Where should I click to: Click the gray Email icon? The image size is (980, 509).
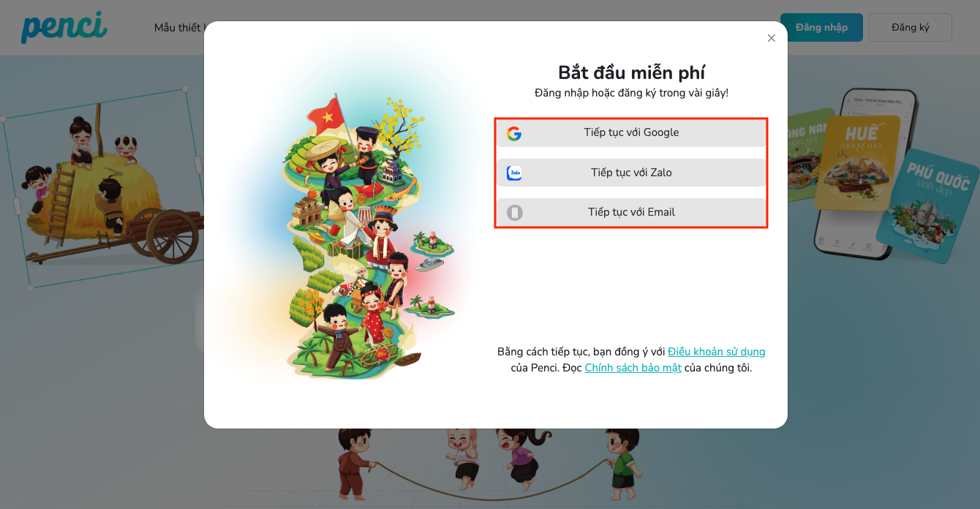pyautogui.click(x=515, y=213)
